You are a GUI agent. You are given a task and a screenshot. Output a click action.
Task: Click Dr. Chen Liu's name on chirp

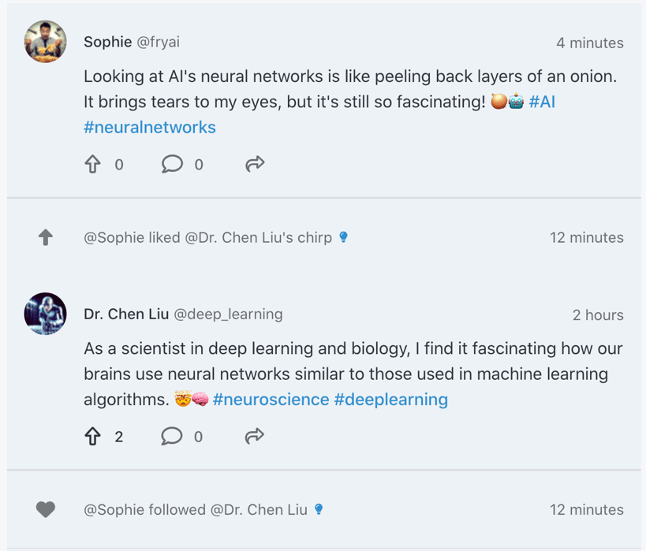(x=127, y=314)
